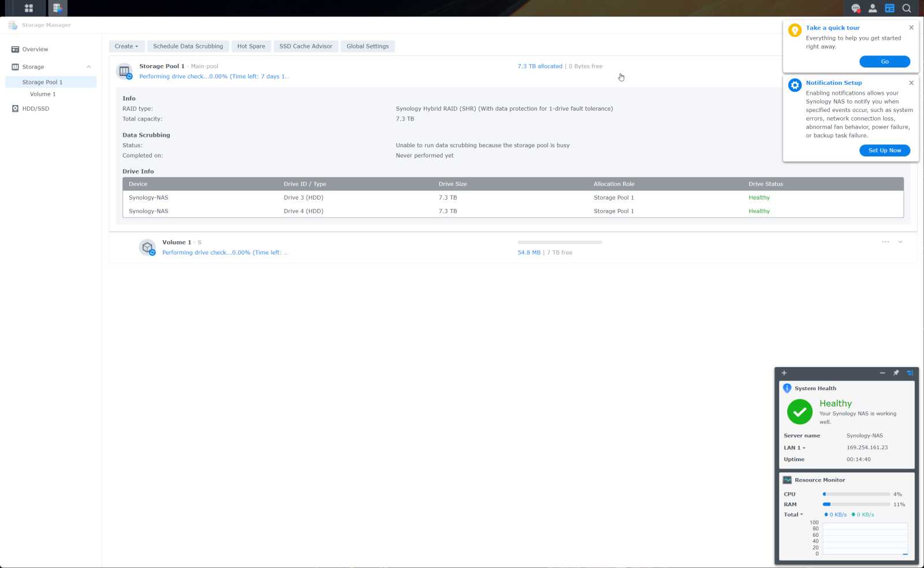This screenshot has height=568, width=924.
Task: Click the RAM usage bar
Action: point(856,505)
